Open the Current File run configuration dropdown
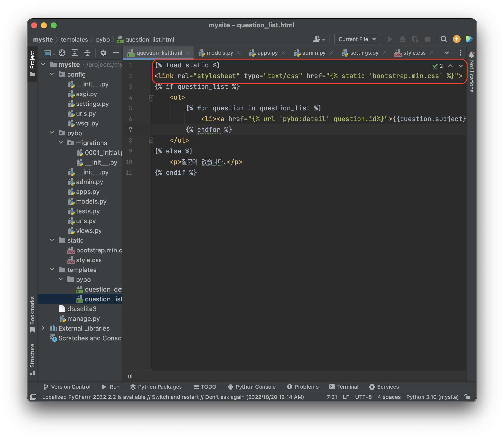The width and height of the screenshot is (504, 438). (x=357, y=39)
